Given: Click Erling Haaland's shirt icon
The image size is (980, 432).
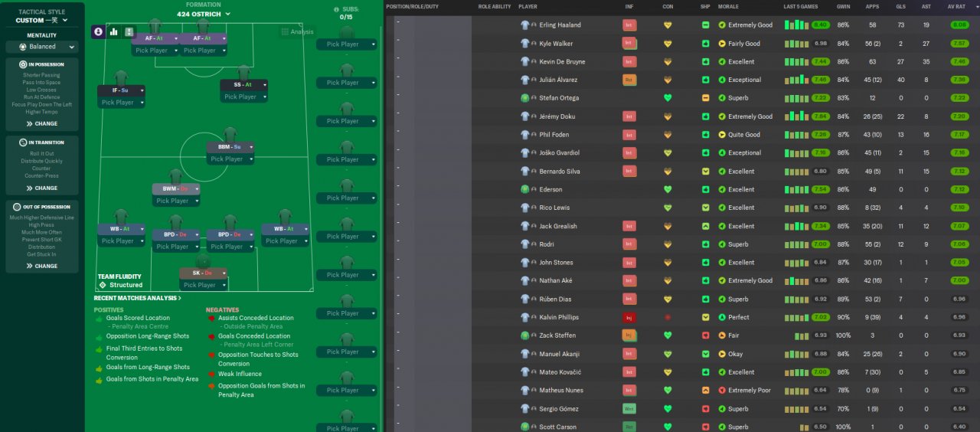Looking at the screenshot, I should click(x=525, y=25).
